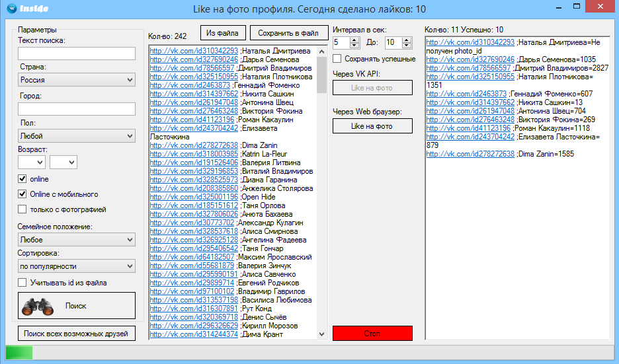The image size is (619, 364).
Task: Open link id295990191 Алиса Савченко
Action: pos(194,274)
